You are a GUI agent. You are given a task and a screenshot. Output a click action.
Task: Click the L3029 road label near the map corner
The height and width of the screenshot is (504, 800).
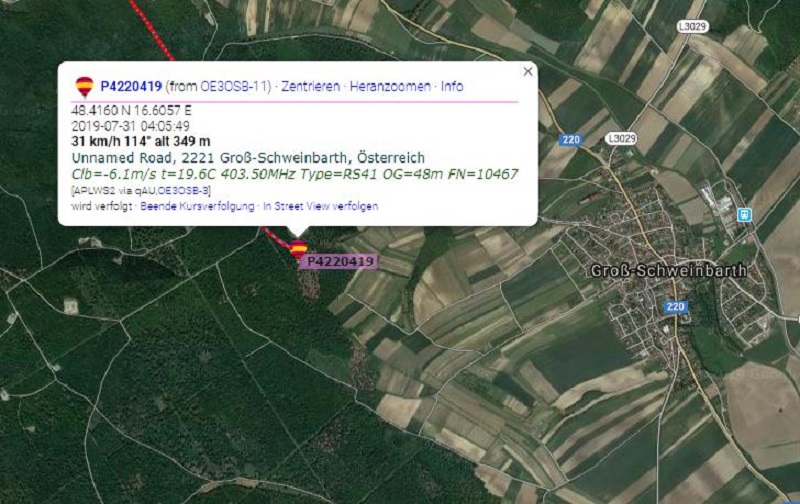(693, 26)
